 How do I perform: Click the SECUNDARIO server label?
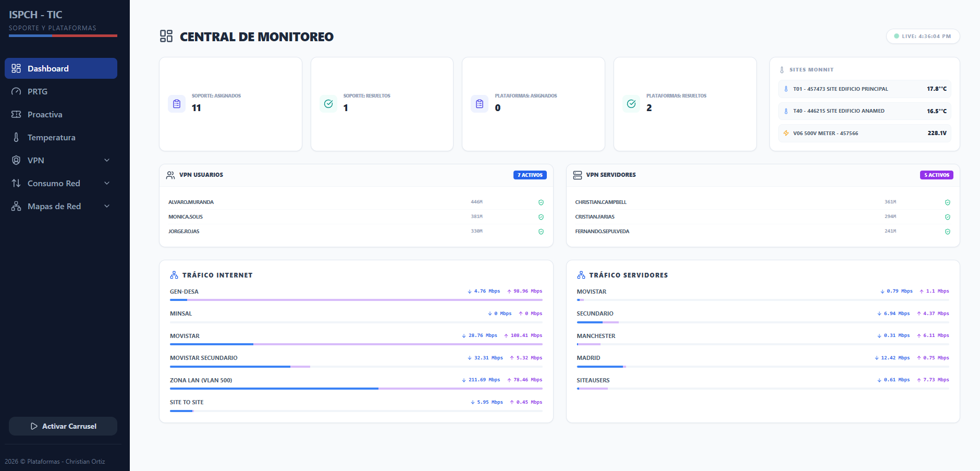(x=595, y=313)
